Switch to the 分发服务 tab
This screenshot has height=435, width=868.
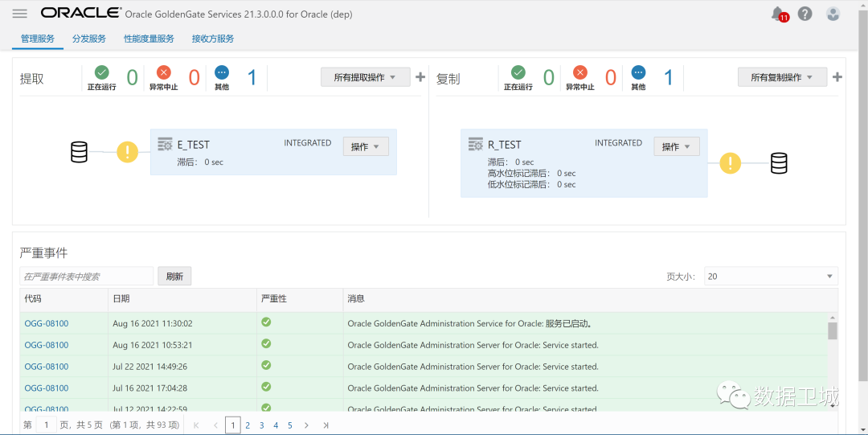point(89,39)
